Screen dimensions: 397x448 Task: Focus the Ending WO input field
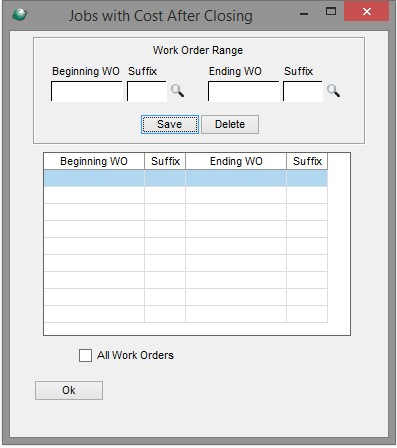pyautogui.click(x=243, y=91)
